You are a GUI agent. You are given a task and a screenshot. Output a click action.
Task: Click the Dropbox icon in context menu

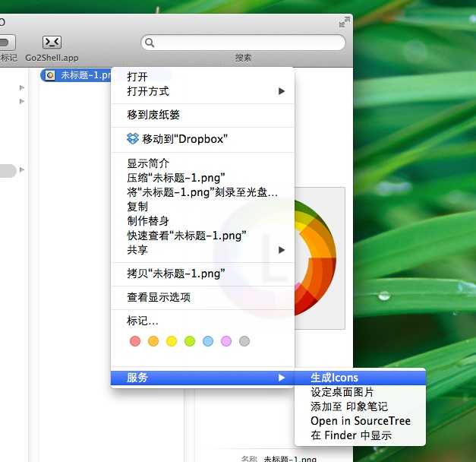[132, 138]
